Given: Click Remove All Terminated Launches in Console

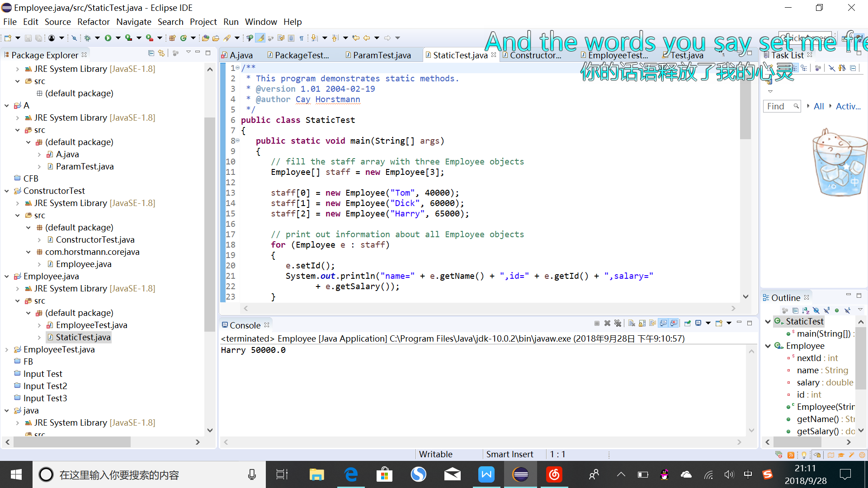Looking at the screenshot, I should click(618, 323).
